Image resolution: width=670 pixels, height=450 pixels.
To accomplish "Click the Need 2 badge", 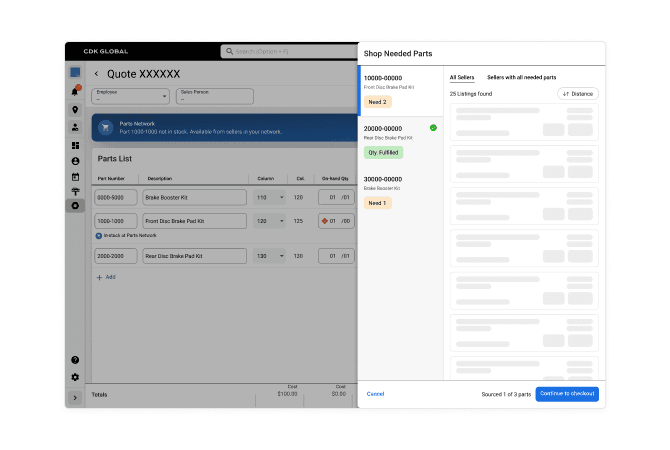I will [x=377, y=102].
